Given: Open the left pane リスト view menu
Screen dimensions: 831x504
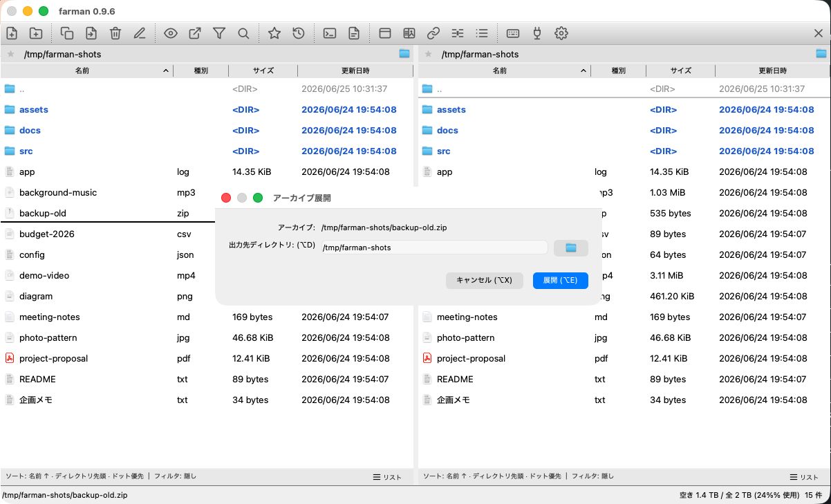Looking at the screenshot, I should [387, 477].
